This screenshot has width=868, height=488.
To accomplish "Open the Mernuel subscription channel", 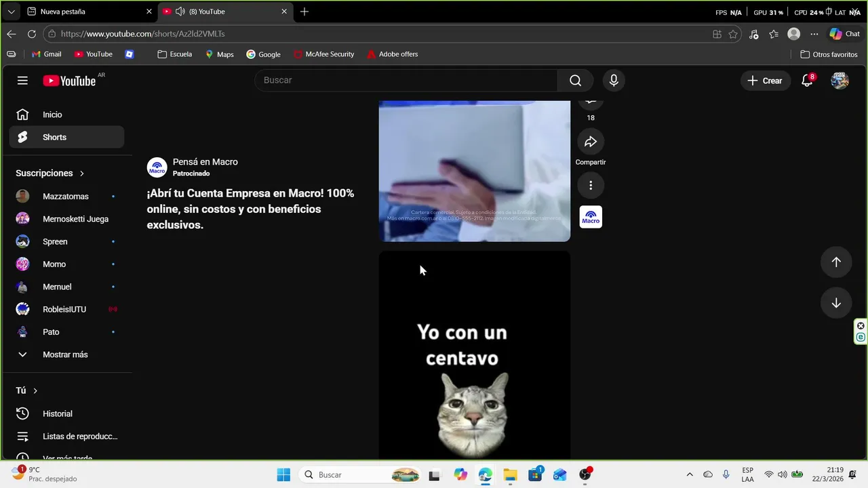I will [66, 287].
